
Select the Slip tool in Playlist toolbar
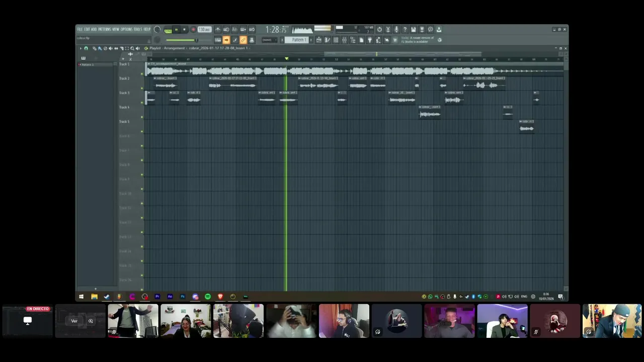116,48
